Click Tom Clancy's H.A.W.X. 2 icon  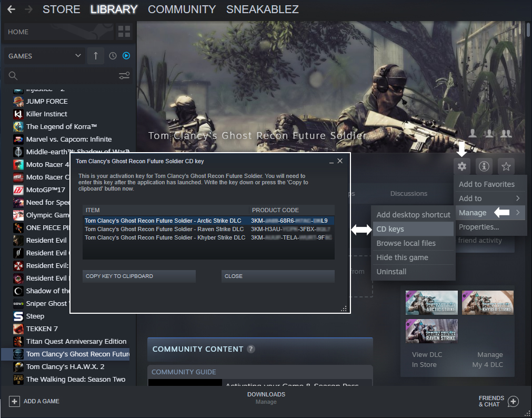click(x=18, y=367)
